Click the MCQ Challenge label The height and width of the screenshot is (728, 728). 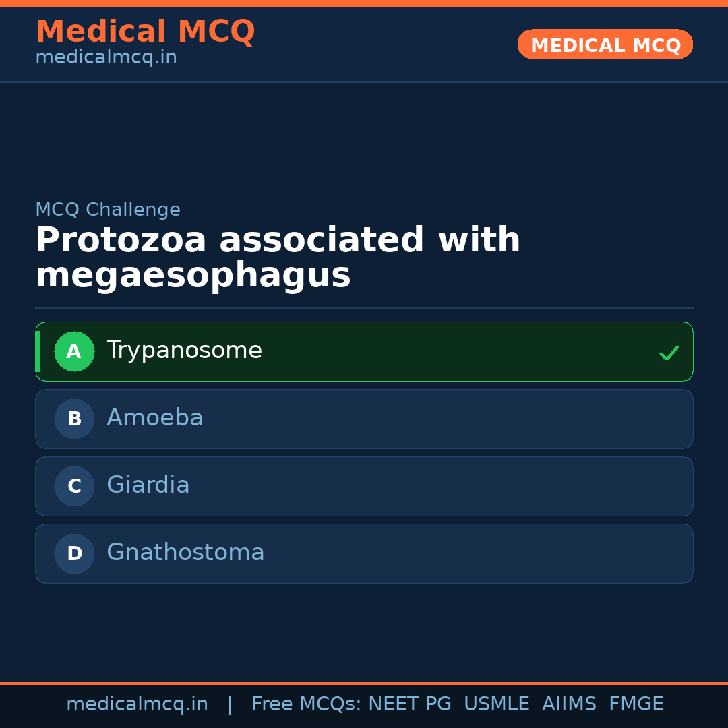click(108, 210)
